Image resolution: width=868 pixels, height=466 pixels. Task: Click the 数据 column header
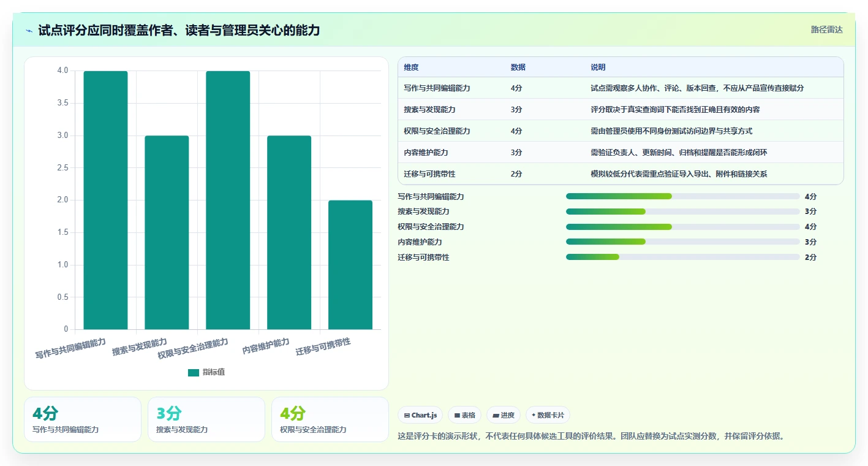518,67
